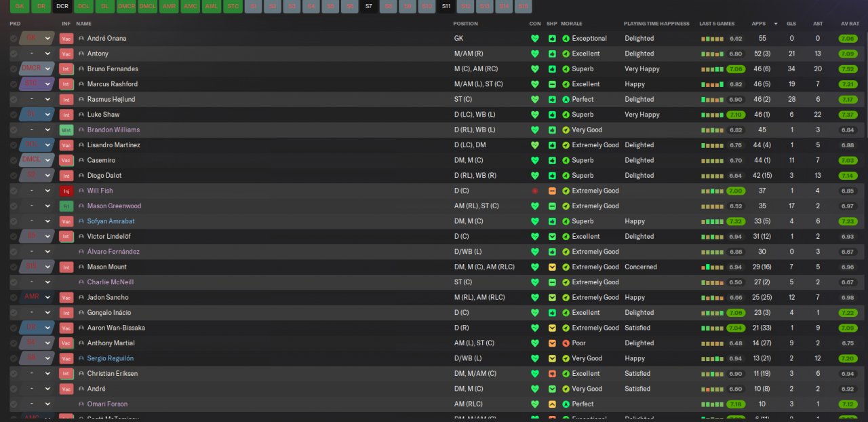The height and width of the screenshot is (422, 868).
Task: Select the S7 substitute tab
Action: (x=368, y=6)
